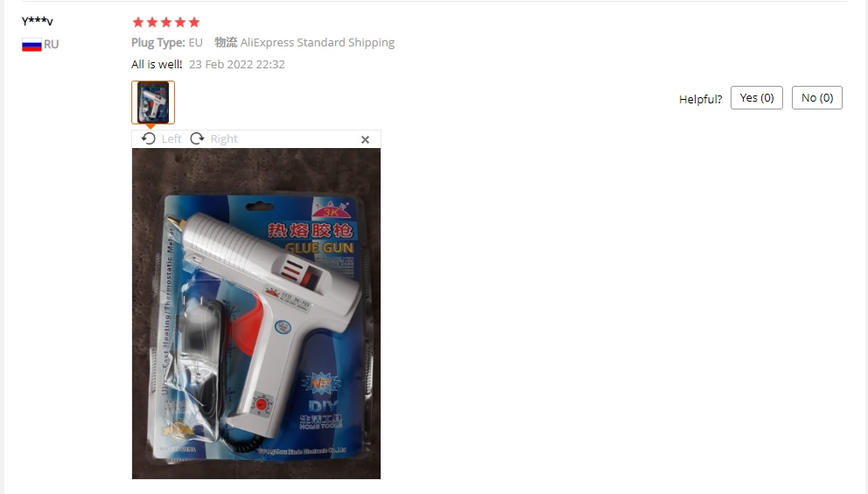Click the first red rating star

pos(138,22)
